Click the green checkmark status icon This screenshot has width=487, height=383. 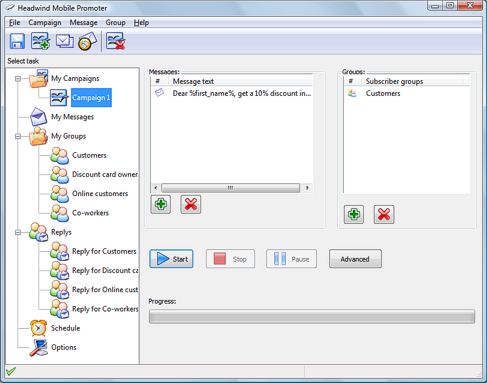click(x=11, y=372)
